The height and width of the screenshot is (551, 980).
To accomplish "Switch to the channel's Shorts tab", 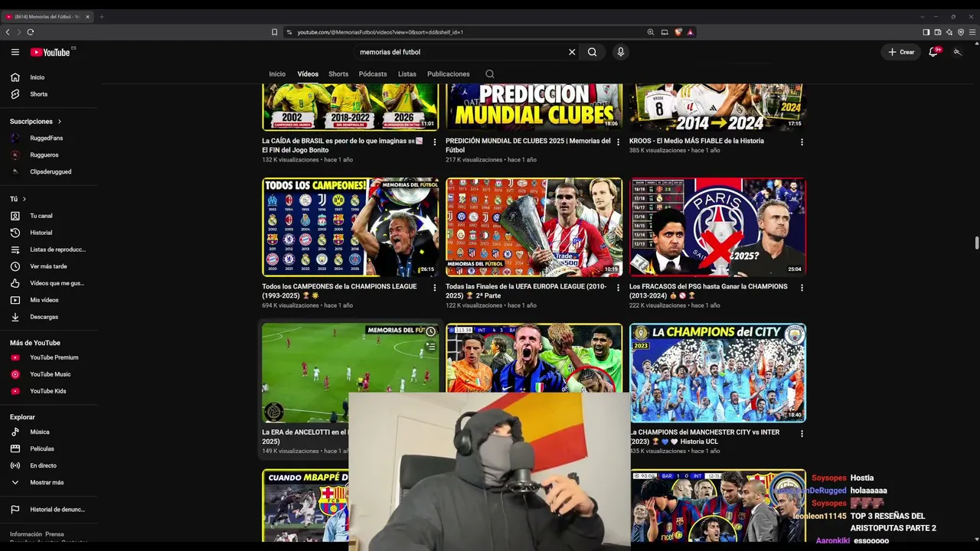I will tap(338, 74).
